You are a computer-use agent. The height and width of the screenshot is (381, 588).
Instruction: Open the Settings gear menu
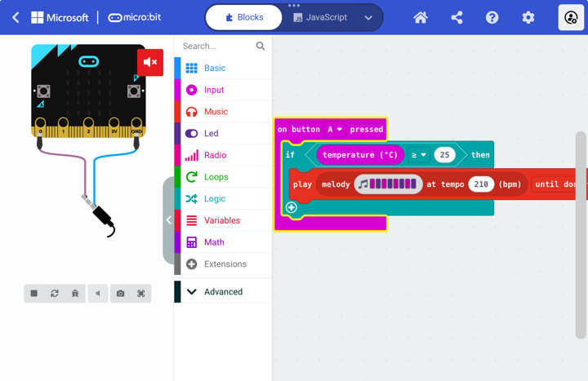(x=528, y=17)
